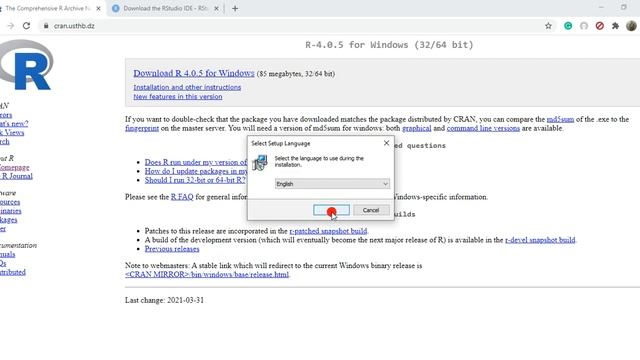Close the Comprehensive R Archive tab
This screenshot has height=360, width=640.
[x=98, y=8]
